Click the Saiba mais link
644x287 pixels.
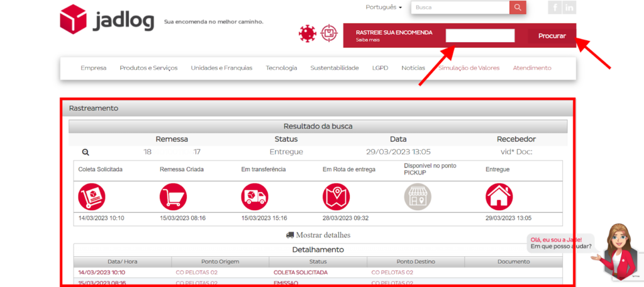click(x=368, y=40)
